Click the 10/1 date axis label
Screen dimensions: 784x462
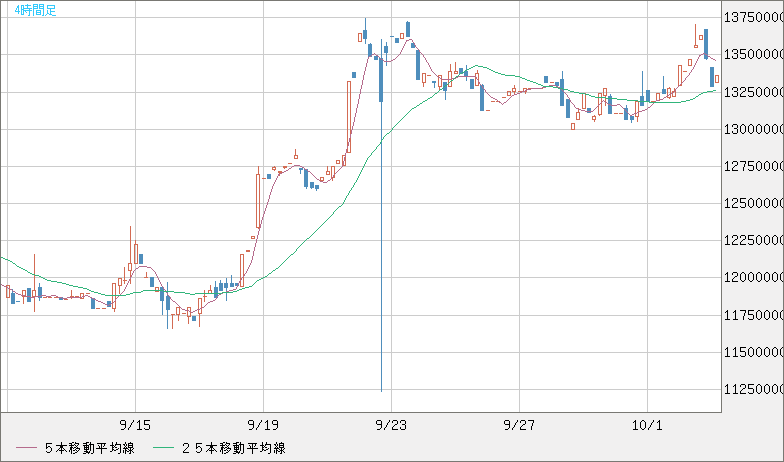click(x=647, y=426)
